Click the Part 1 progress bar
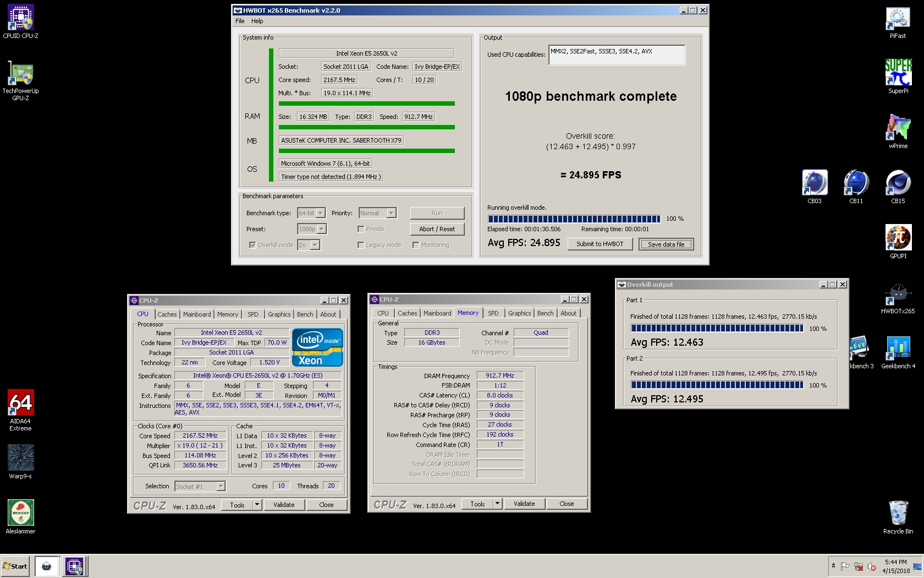Screen dimensions: 924x578 pos(717,328)
